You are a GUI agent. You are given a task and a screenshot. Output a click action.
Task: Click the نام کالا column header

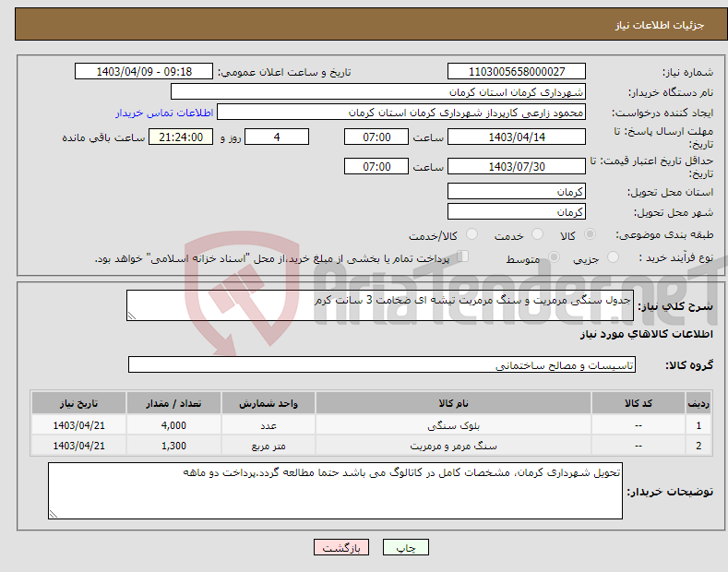click(x=453, y=403)
